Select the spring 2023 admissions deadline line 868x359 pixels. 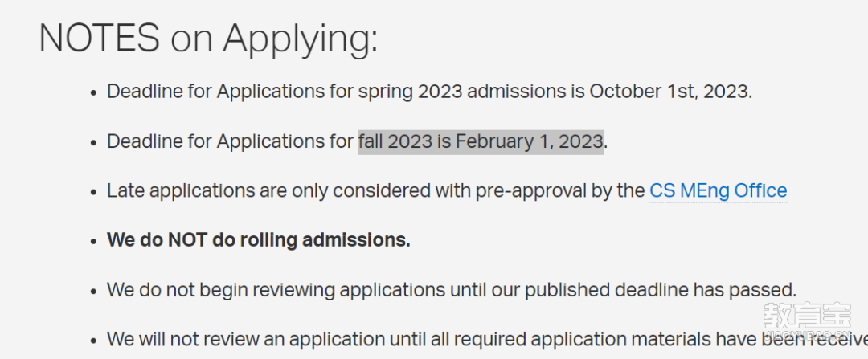[429, 92]
